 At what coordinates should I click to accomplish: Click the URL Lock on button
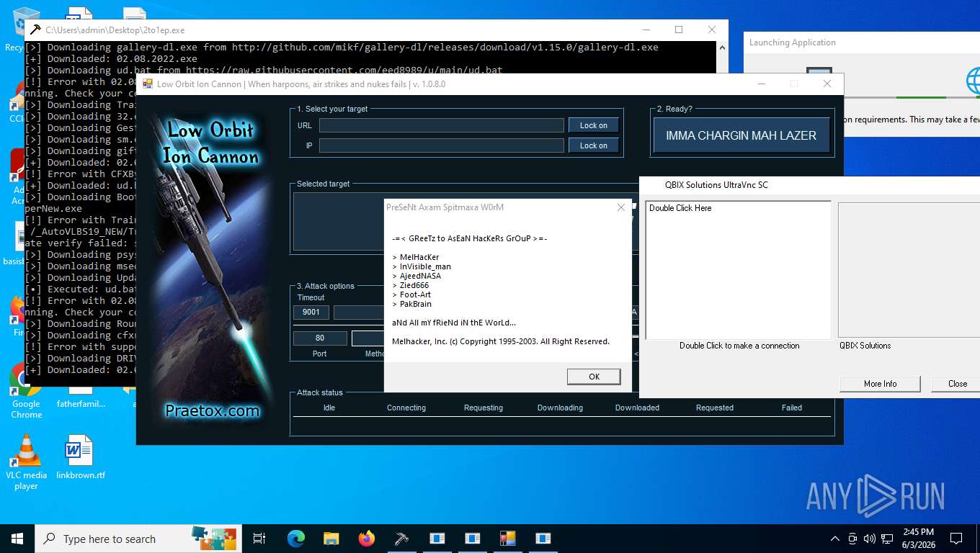tap(593, 125)
